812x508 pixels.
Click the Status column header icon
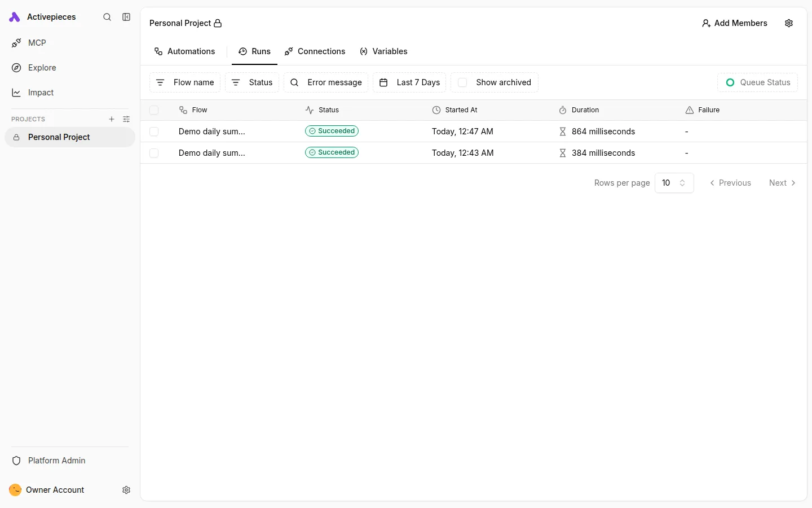point(310,110)
